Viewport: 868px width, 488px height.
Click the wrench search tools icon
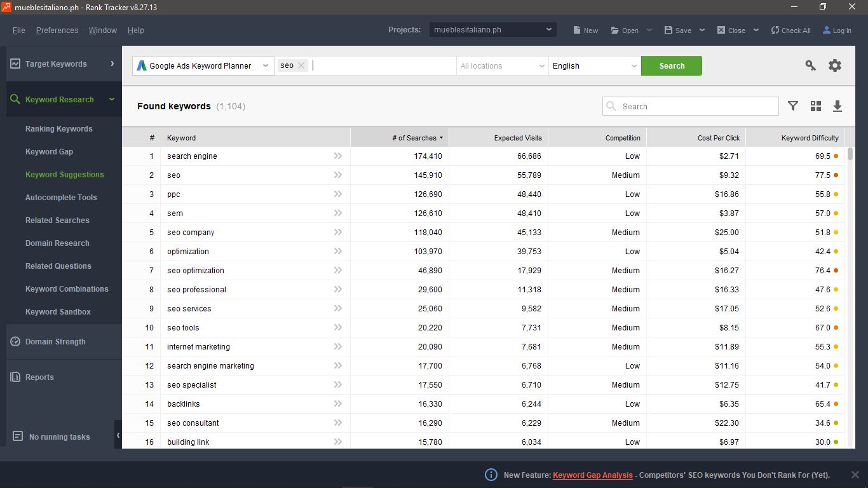coord(810,65)
